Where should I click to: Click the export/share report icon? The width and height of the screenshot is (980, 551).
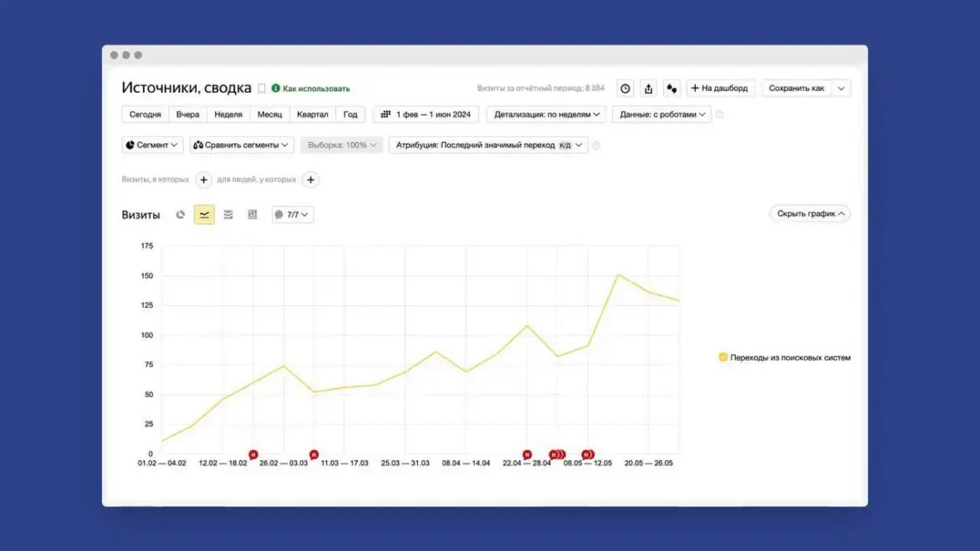649,89
